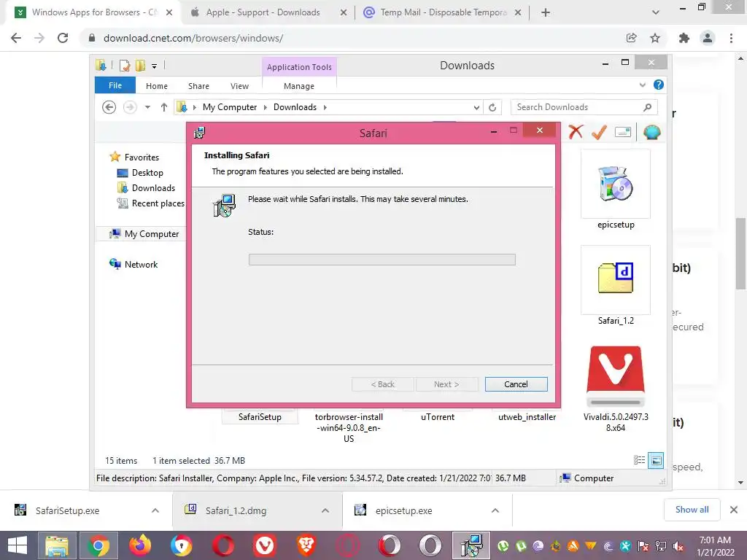Screen dimensions: 747x560
Task: Switch to the Share ribbon tab
Action: pyautogui.click(x=198, y=86)
